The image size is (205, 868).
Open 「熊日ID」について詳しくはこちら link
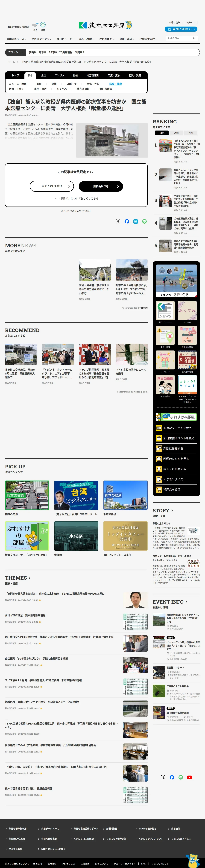[76, 198]
